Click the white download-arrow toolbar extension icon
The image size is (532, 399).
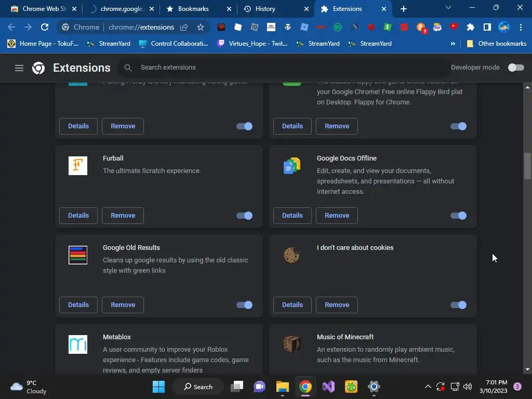click(288, 27)
